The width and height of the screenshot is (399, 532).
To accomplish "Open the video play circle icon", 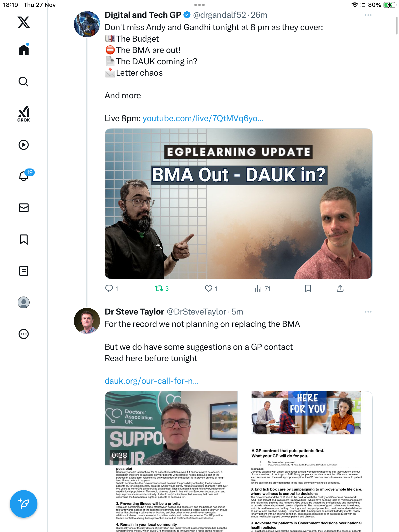I will click(x=24, y=145).
